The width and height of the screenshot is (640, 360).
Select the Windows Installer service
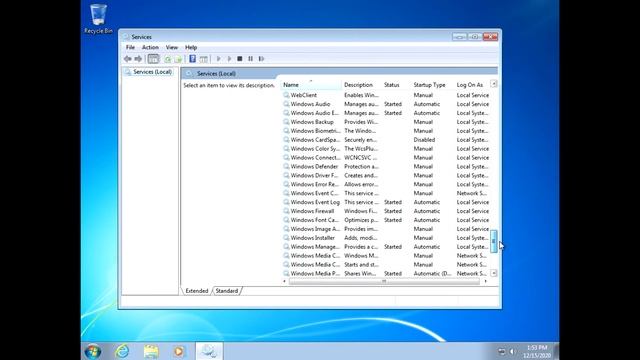tap(386, 238)
